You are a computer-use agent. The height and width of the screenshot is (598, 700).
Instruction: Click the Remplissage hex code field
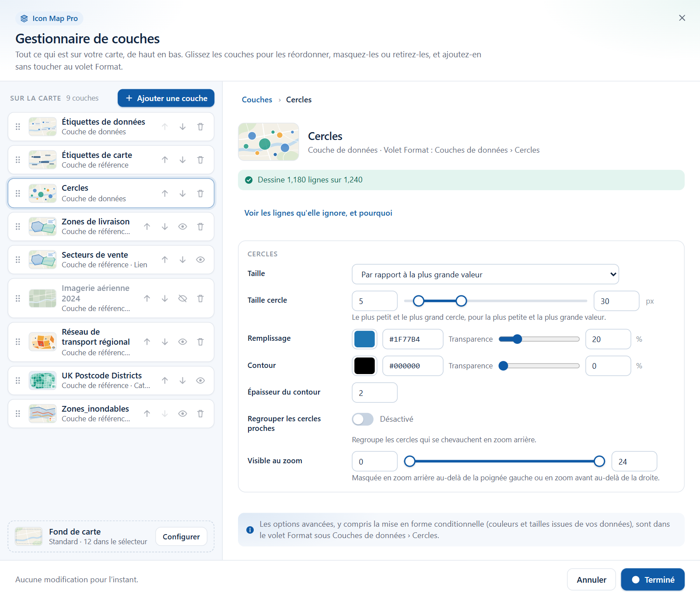(x=413, y=339)
